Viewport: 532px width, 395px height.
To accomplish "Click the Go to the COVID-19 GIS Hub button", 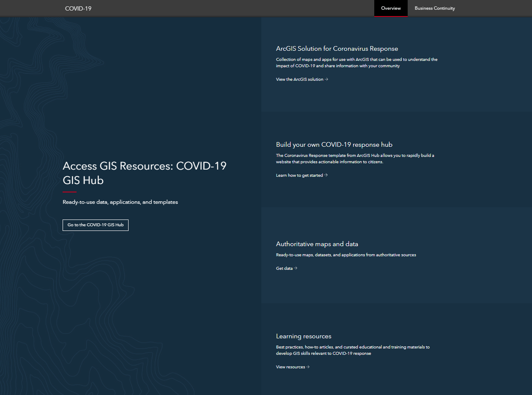I will click(x=95, y=225).
